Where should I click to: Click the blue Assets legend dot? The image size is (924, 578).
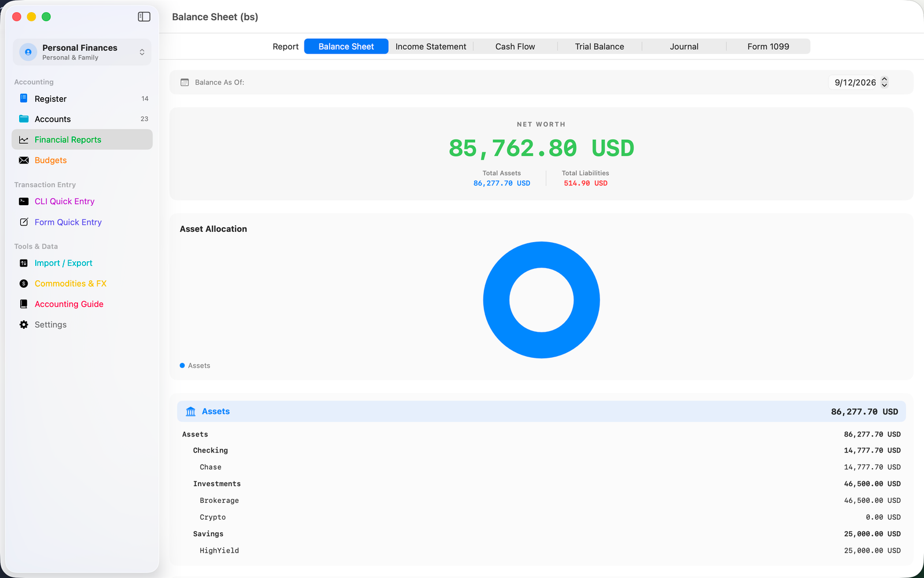[182, 365]
